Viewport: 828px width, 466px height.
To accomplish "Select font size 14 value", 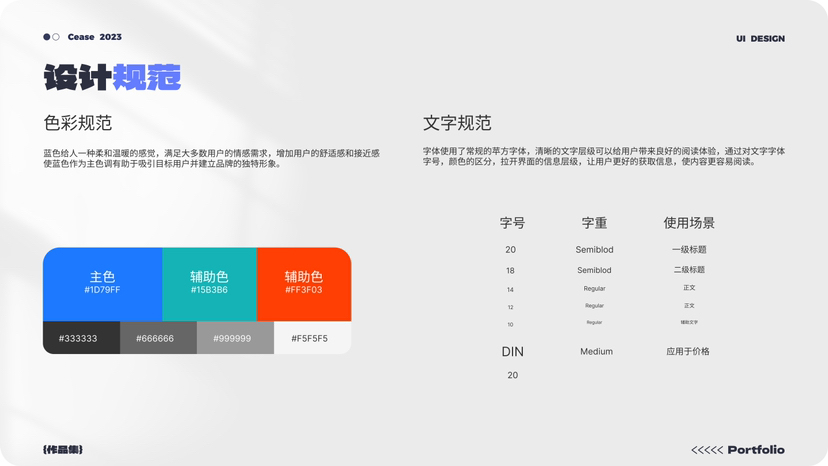I will (x=510, y=290).
